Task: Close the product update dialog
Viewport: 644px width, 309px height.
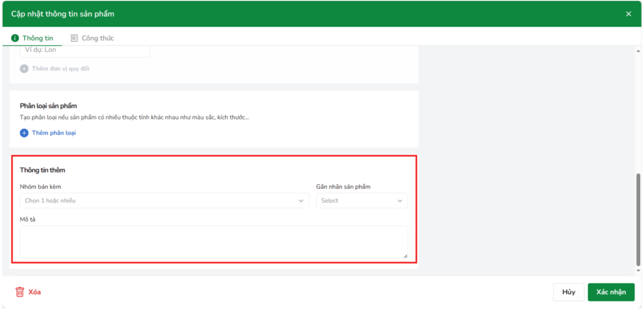Action: point(628,14)
